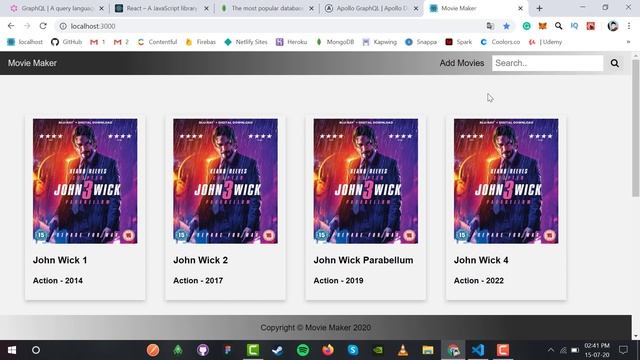Open the John Wick 4 poster thumbnail
Viewport: 640px width, 360px height.
[506, 181]
